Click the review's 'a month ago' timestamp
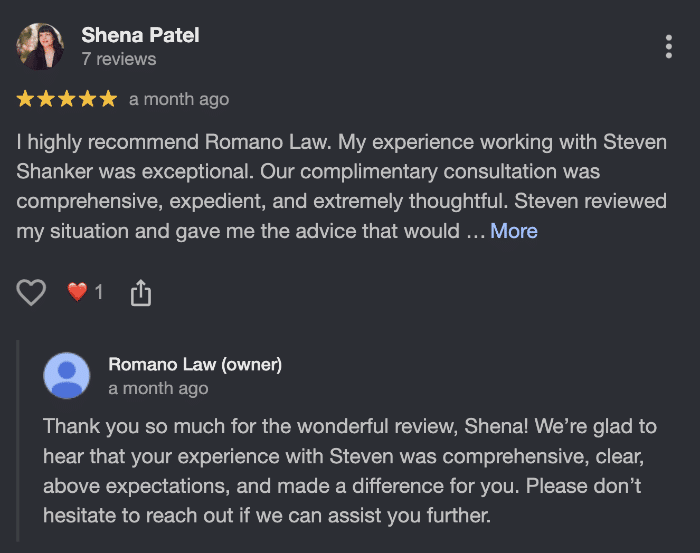 179,99
